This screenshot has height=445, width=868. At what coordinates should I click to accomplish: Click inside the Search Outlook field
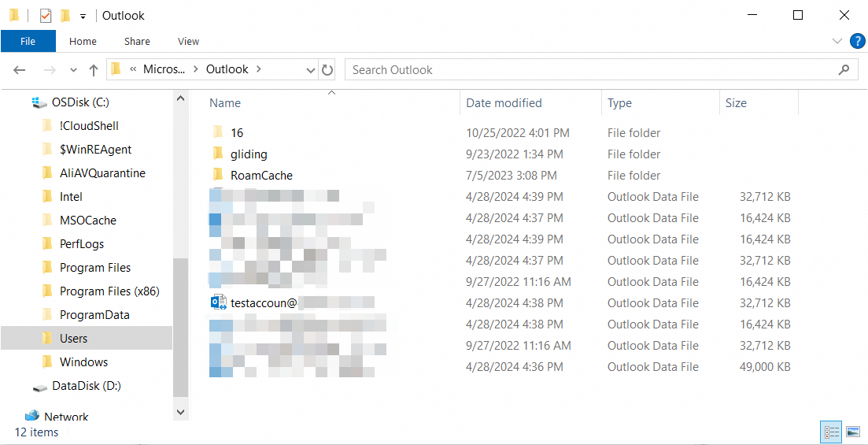(x=590, y=70)
